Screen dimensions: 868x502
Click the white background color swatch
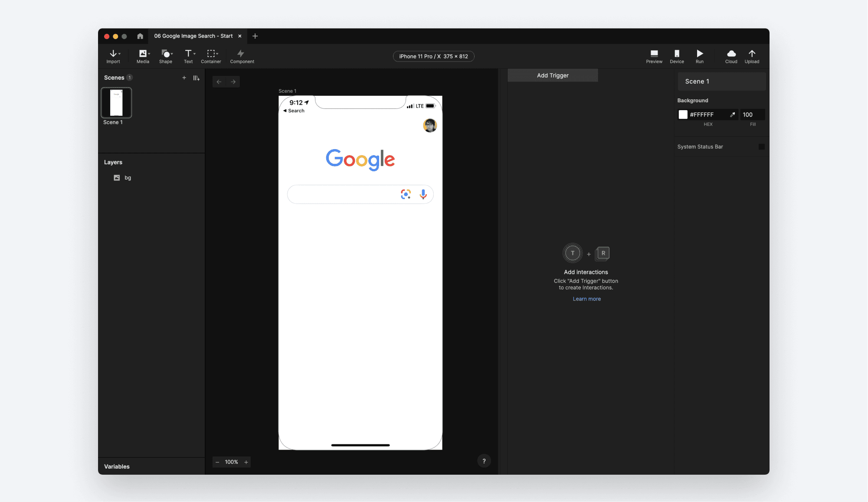[683, 114]
